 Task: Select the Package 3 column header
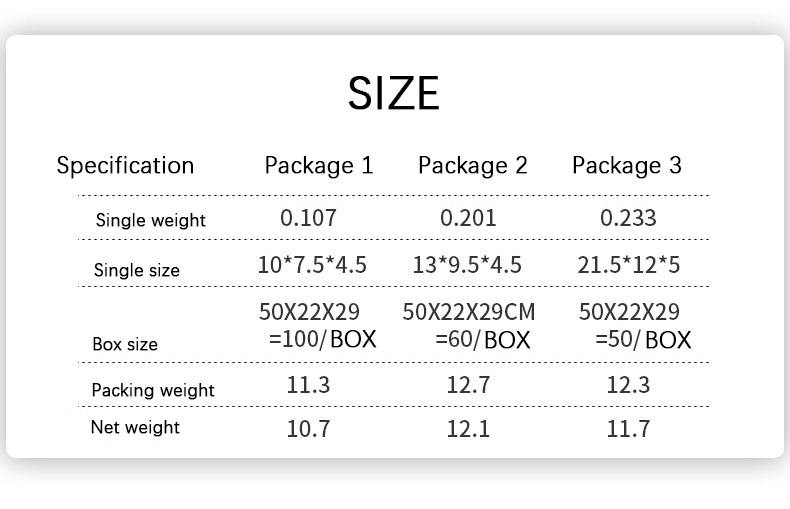(626, 165)
